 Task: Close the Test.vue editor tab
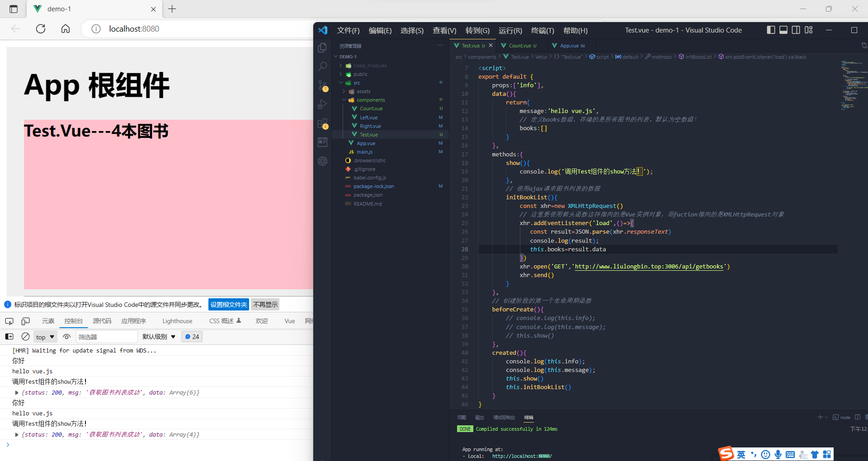[491, 46]
